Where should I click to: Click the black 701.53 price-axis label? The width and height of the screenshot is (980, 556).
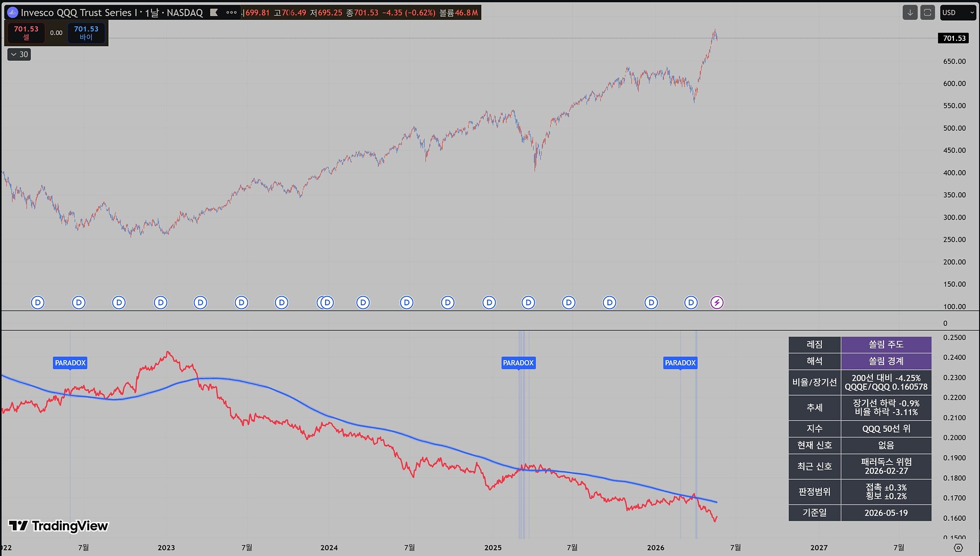[x=954, y=38]
